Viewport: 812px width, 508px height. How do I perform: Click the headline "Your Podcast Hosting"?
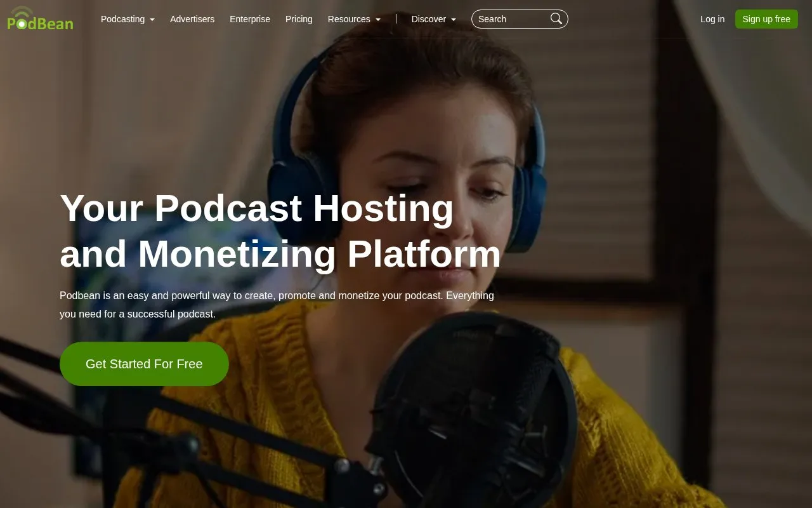[257, 208]
